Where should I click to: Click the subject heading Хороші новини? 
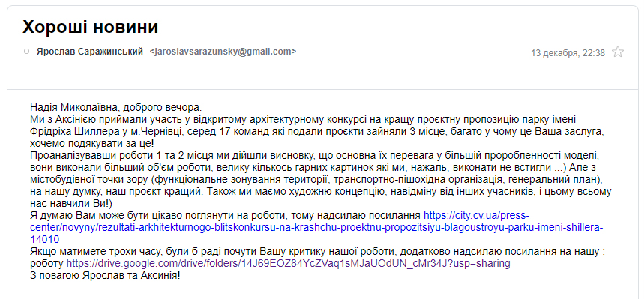91,27
